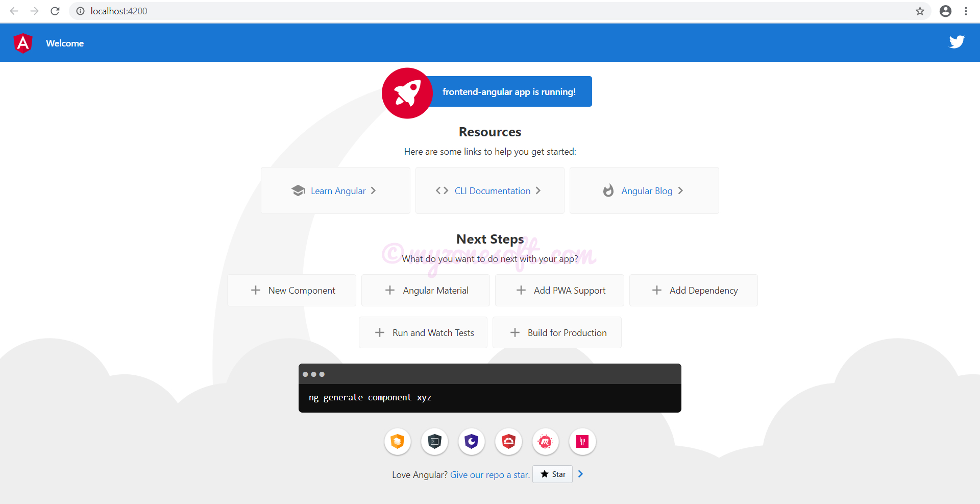Select the Add Dependency card label
The image size is (980, 504).
(703, 290)
